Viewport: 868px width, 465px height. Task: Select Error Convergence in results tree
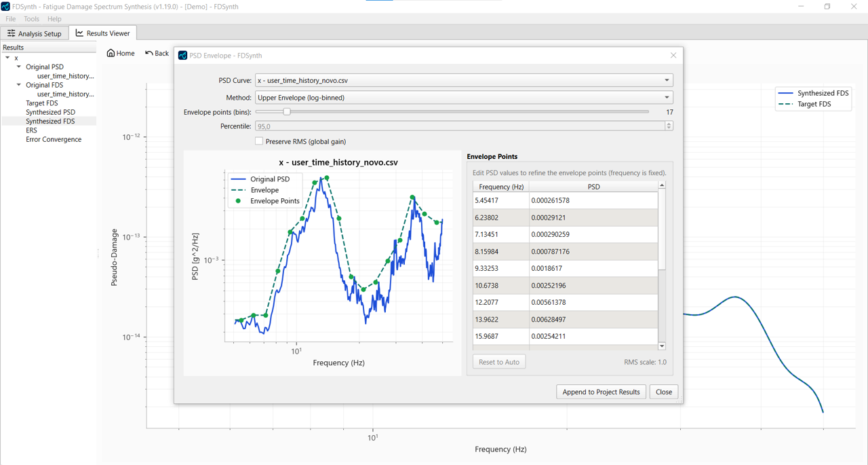point(54,139)
